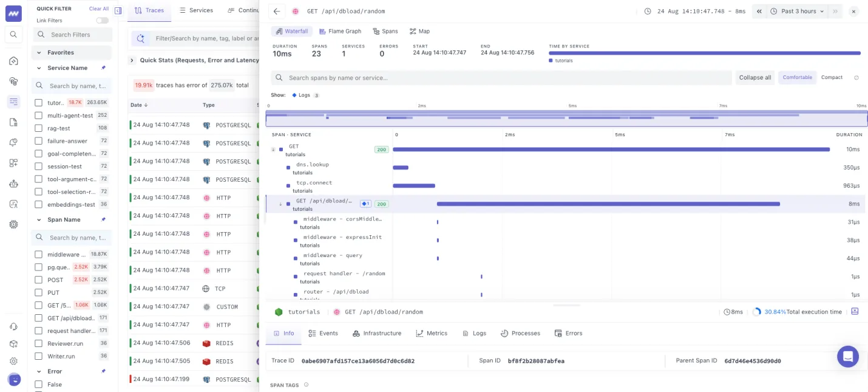Open the headset support icon

[x=13, y=327]
